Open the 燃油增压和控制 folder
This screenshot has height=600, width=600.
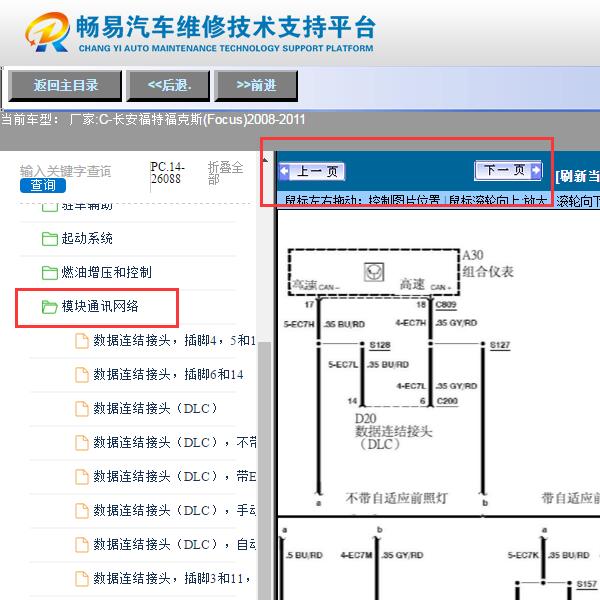click(x=106, y=272)
